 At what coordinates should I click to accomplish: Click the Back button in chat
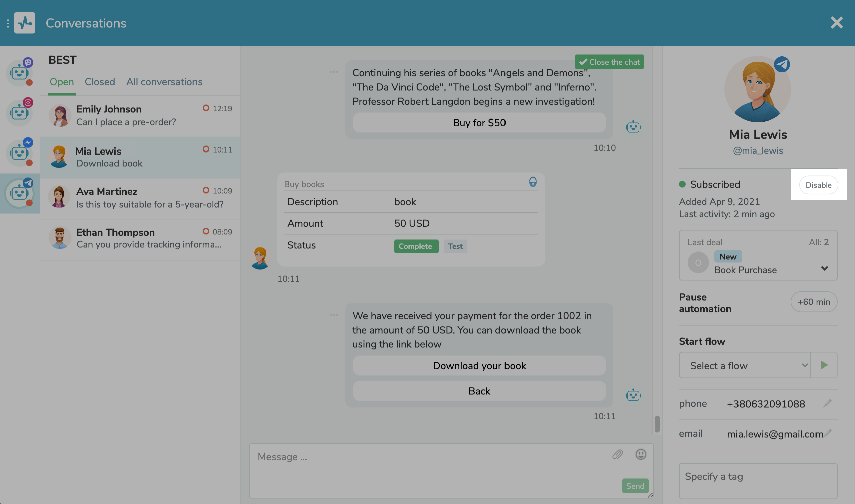(x=479, y=391)
